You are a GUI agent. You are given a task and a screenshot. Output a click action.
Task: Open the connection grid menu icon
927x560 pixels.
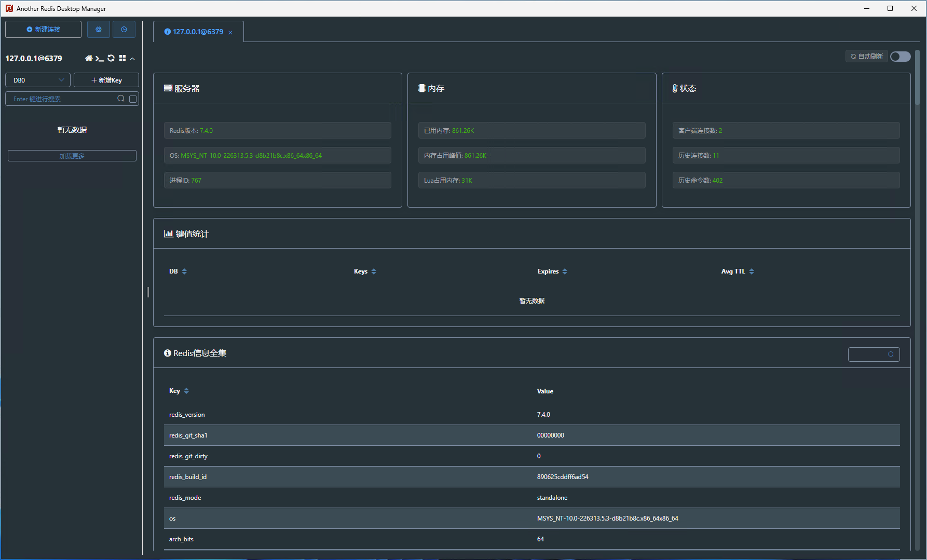pyautogui.click(x=122, y=59)
